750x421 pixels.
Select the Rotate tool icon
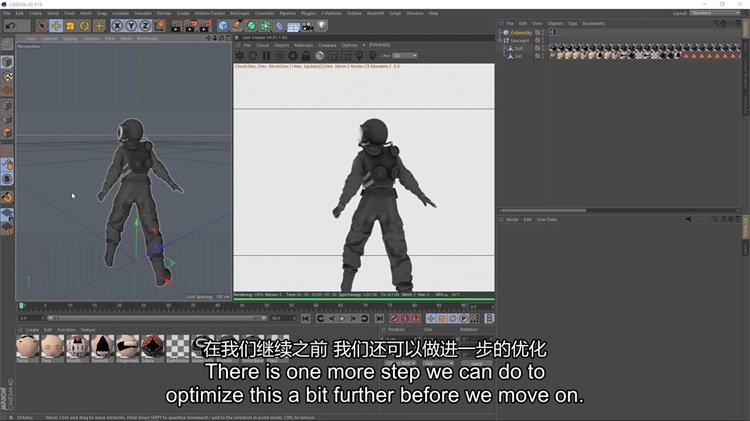tap(86, 25)
